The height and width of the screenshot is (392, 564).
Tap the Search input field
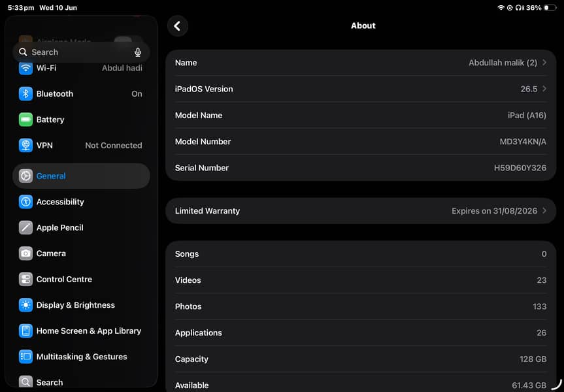coord(81,52)
